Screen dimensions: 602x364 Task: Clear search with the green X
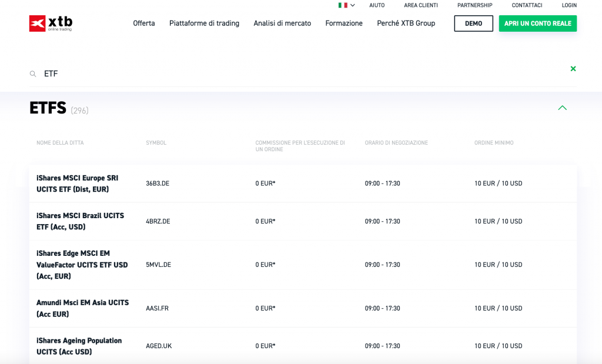pos(573,69)
